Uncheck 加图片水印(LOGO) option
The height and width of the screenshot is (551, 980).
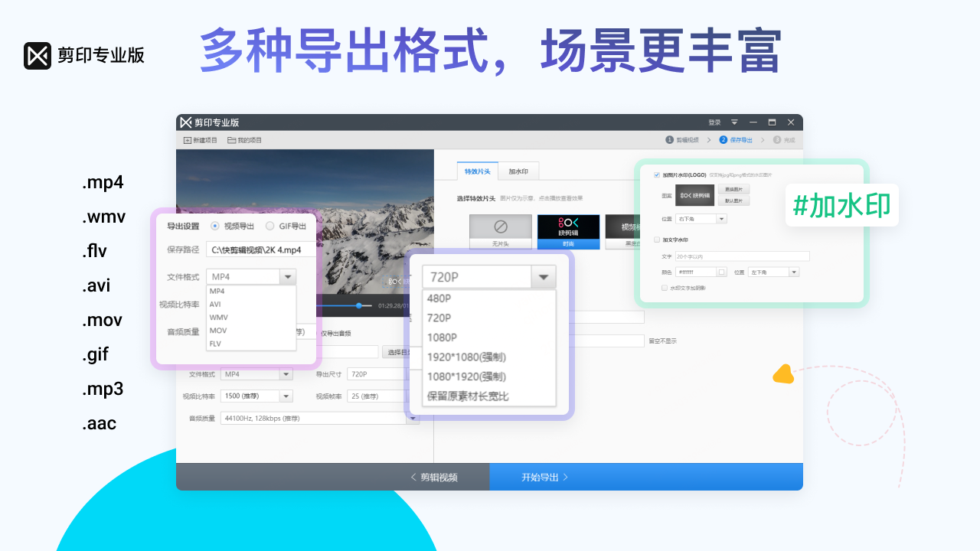tap(657, 174)
